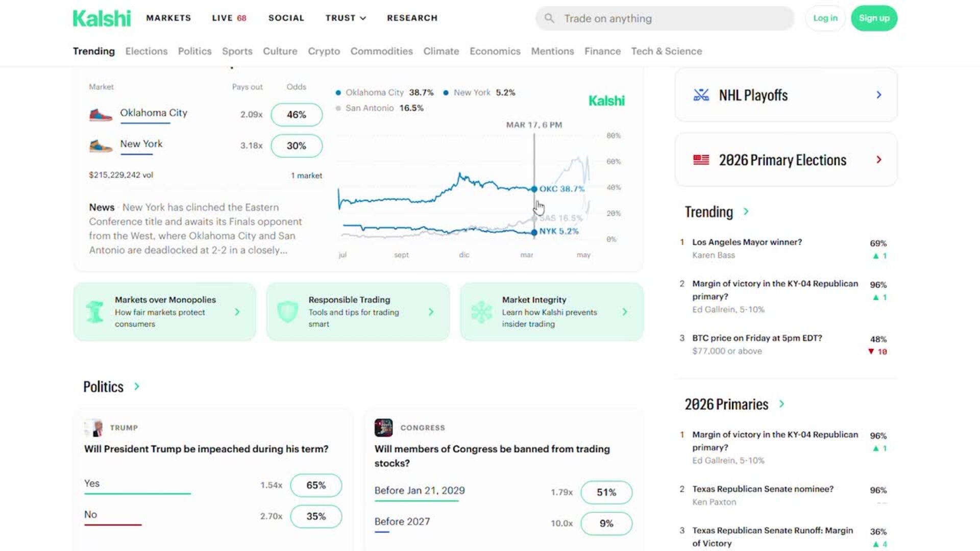Click the OKC 38.7% chart data point
Screen dimensions: 980x551
point(534,189)
